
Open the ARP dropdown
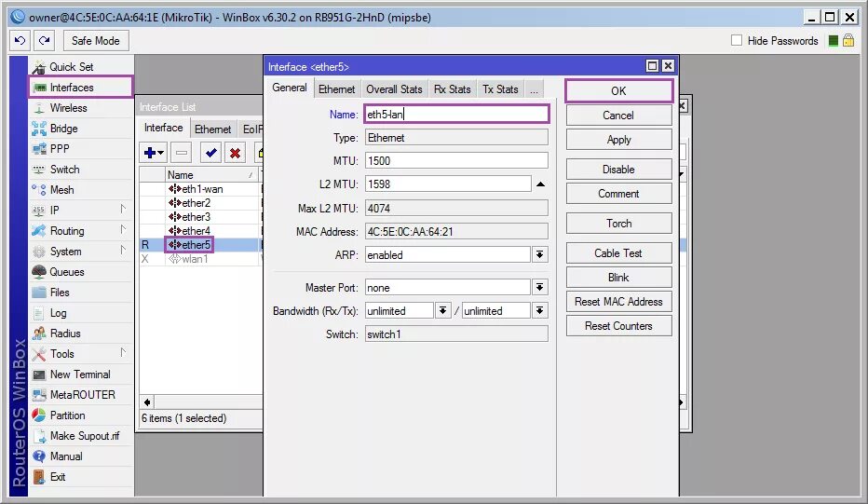pos(540,254)
